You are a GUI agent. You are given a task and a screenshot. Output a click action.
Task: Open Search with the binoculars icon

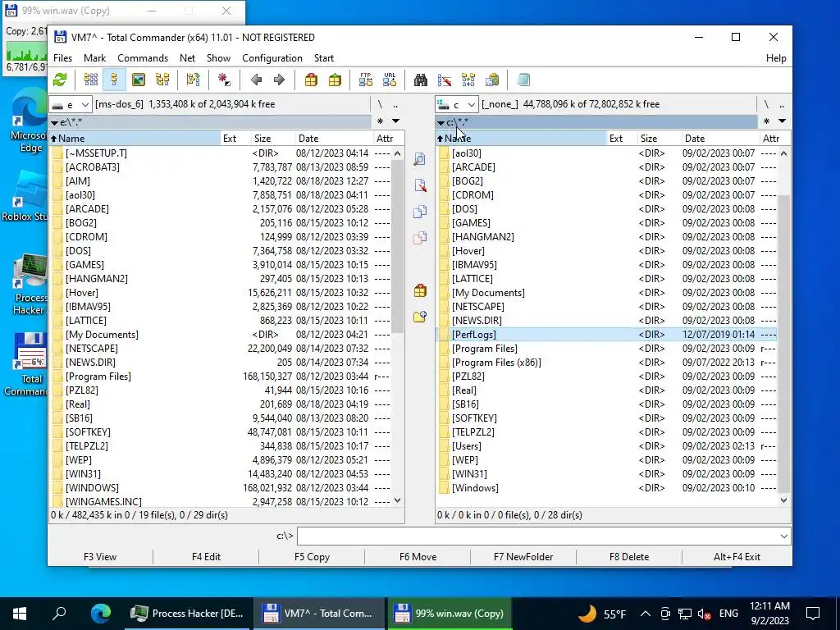pos(421,80)
